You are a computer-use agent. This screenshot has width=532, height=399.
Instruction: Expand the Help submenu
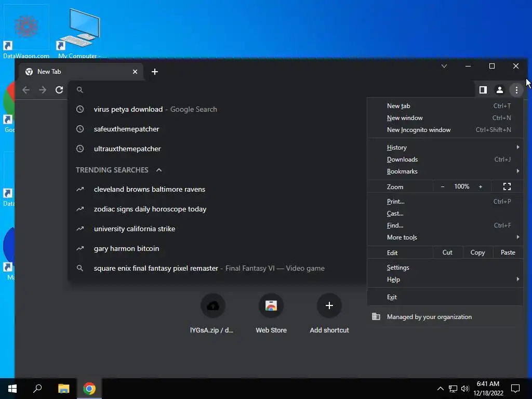click(445, 279)
